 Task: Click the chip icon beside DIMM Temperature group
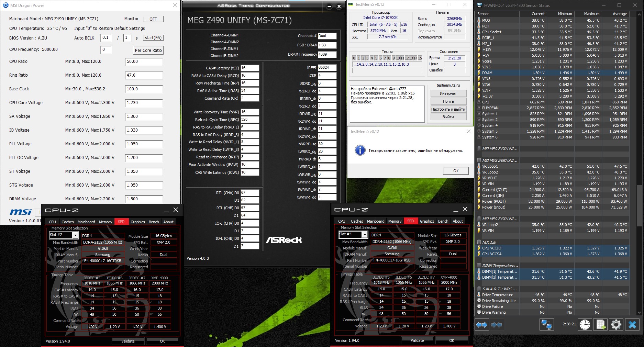[x=479, y=266]
